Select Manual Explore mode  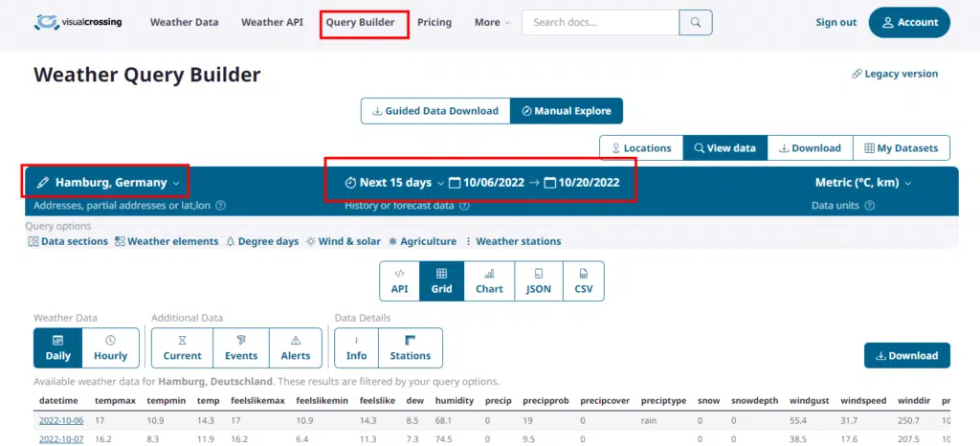567,111
